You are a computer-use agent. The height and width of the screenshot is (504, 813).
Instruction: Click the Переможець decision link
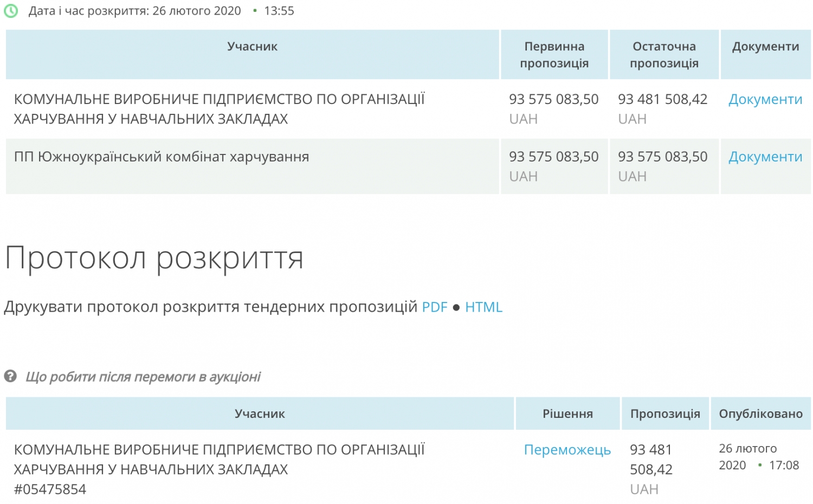pos(567,450)
